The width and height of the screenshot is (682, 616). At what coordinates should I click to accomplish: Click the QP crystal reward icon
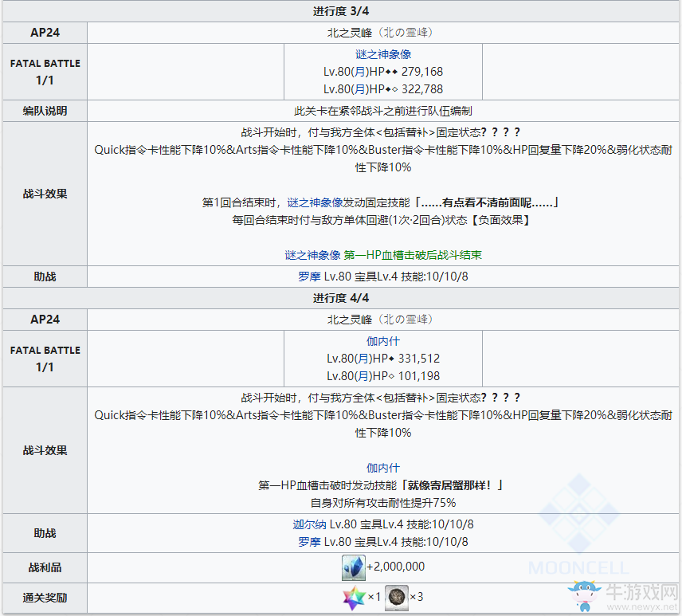(353, 567)
